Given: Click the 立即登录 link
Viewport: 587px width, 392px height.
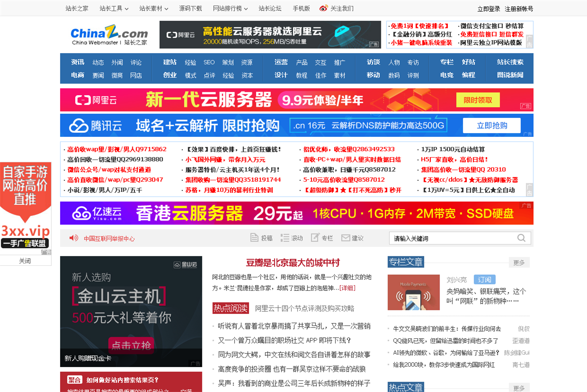Looking at the screenshot, I should pyautogui.click(x=489, y=9).
